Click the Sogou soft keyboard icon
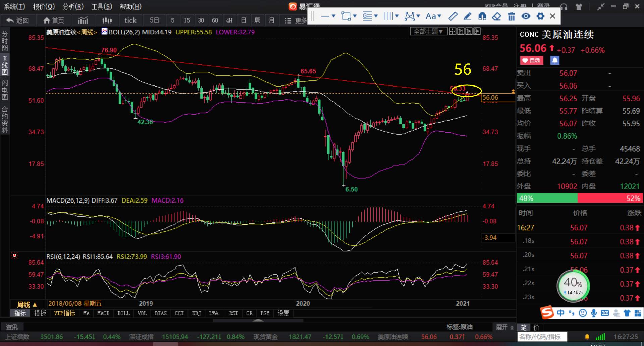Viewport: 644px width, 346px height. (605, 313)
